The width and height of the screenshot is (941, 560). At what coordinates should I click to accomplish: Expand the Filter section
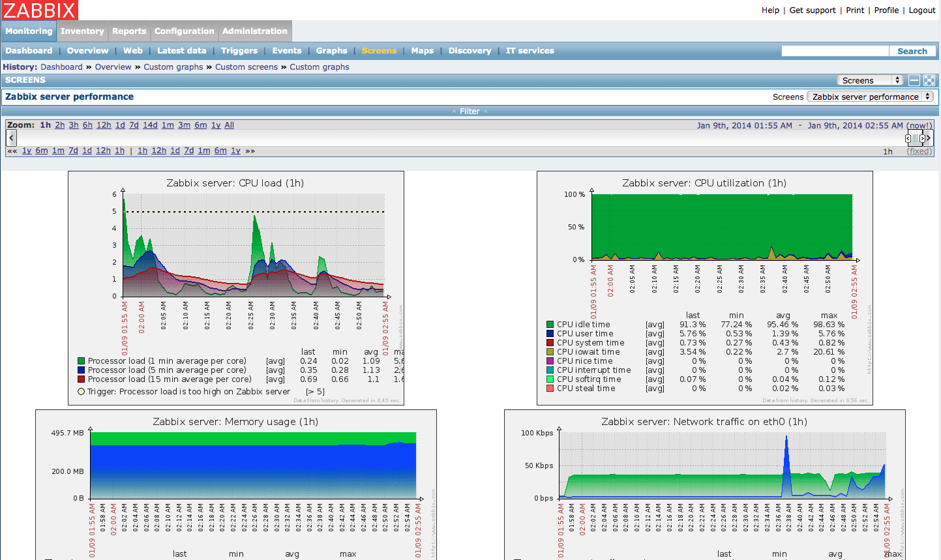pyautogui.click(x=470, y=111)
